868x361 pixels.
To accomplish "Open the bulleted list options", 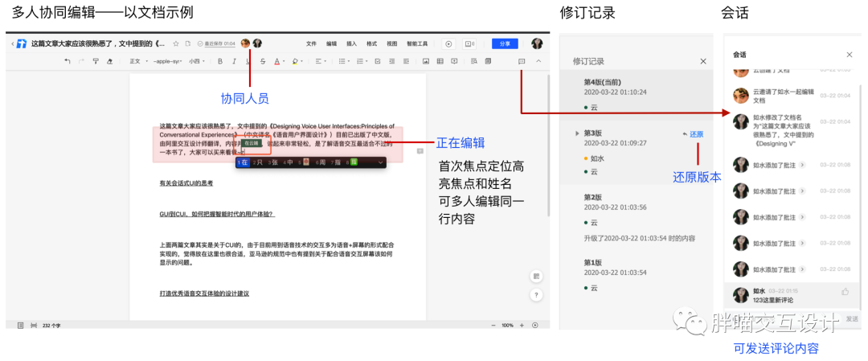I will (344, 61).
